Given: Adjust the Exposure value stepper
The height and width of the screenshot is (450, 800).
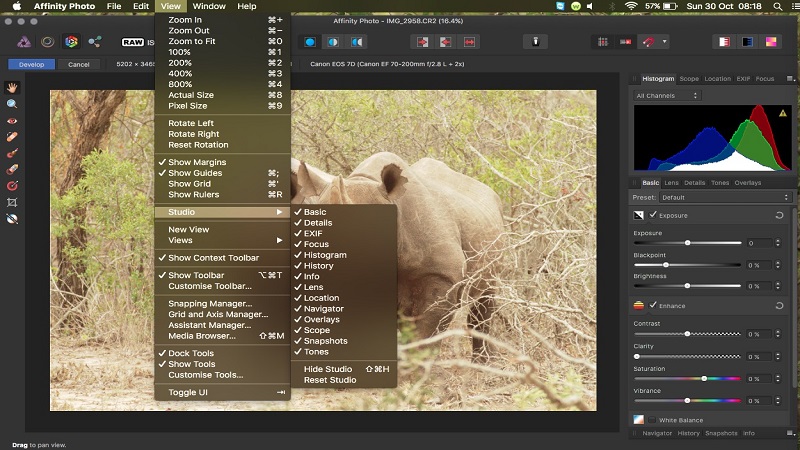Looking at the screenshot, I should 778,243.
